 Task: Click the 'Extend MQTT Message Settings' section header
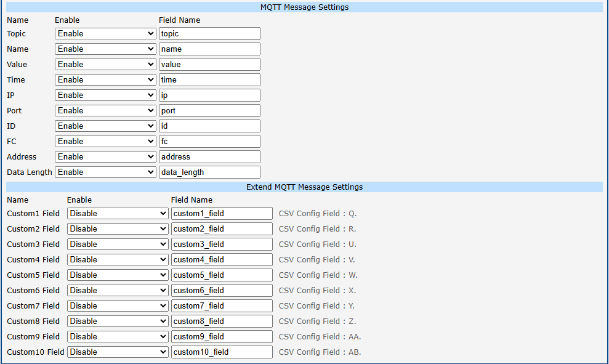pyautogui.click(x=304, y=187)
